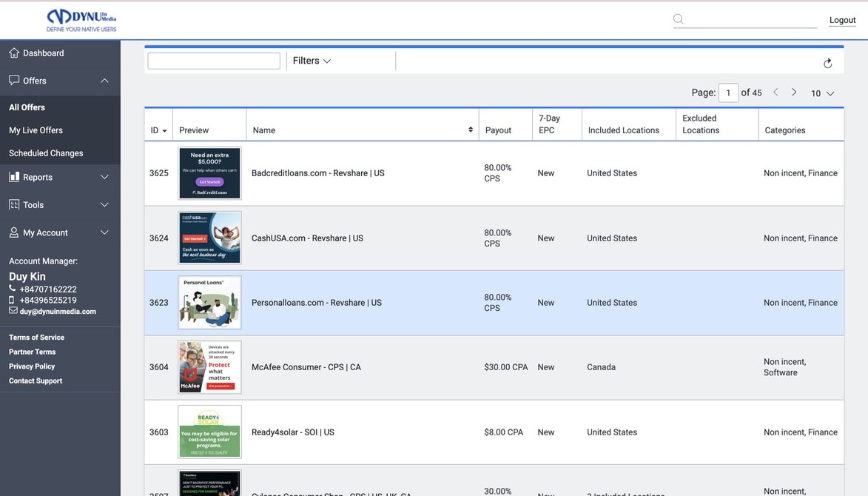Click the DYNU In Media logo
868x496 pixels.
[x=81, y=20]
